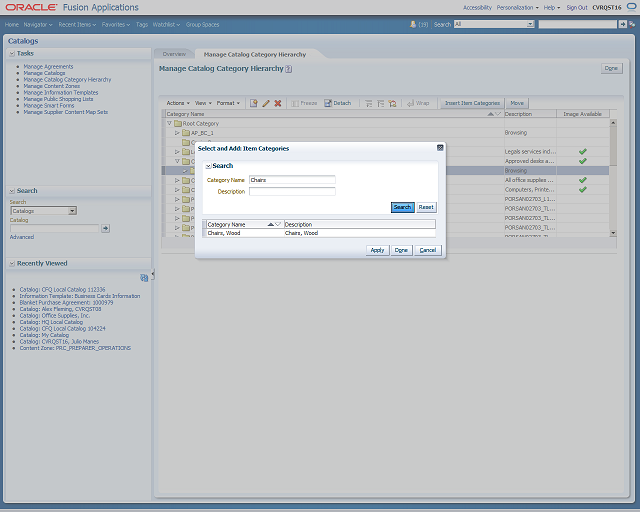The width and height of the screenshot is (640, 512).
Task: Expand the AP_BC_1 tree node
Action: tap(177, 133)
